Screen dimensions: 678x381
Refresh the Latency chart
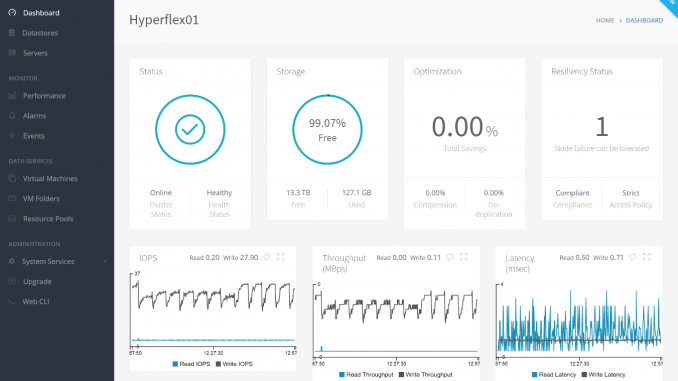(633, 257)
